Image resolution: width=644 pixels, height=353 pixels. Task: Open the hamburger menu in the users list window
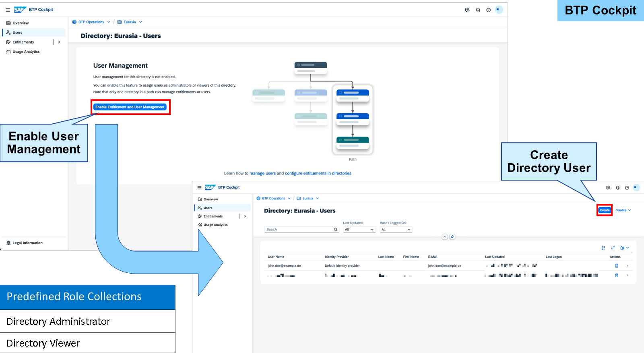[199, 187]
